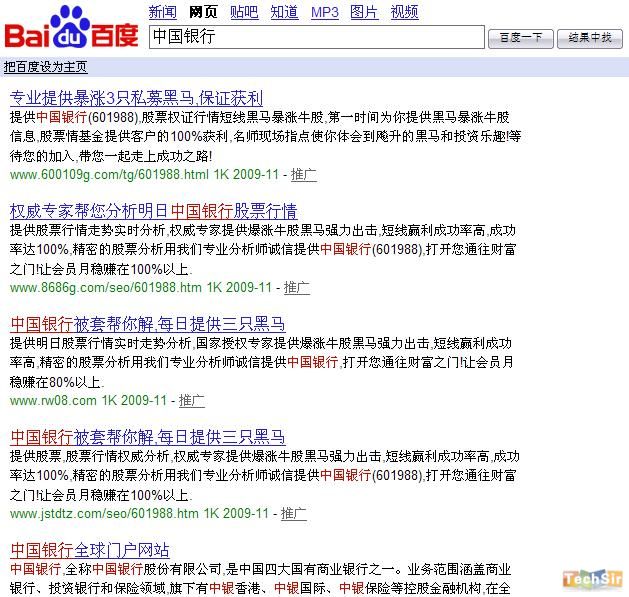The width and height of the screenshot is (629, 597).
Task: Click URL text www.8686g.com/seo/601988.htm
Action: click(x=106, y=288)
